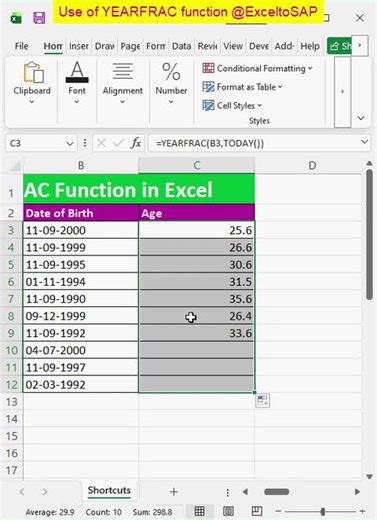377x520 pixels.
Task: Switch to the Draw tab
Action: [x=105, y=46]
